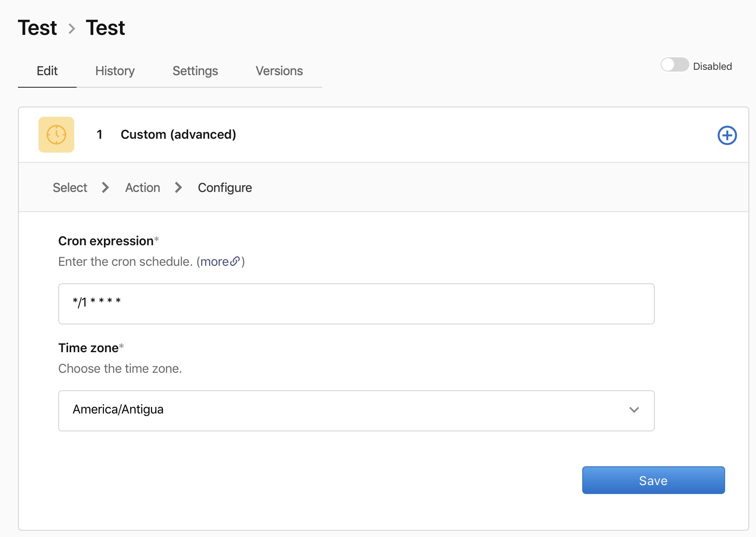The width and height of the screenshot is (756, 537).
Task: Open the Settings tab
Action: [x=195, y=71]
